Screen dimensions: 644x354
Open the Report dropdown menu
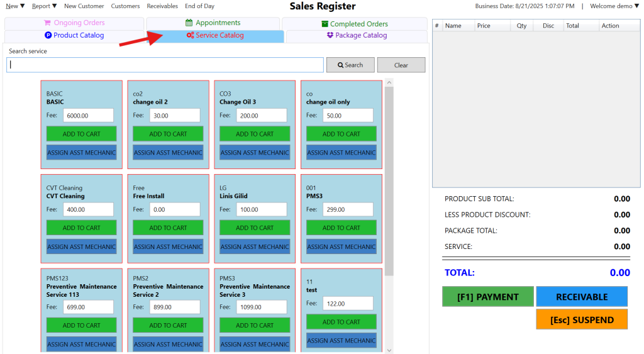[x=45, y=6]
